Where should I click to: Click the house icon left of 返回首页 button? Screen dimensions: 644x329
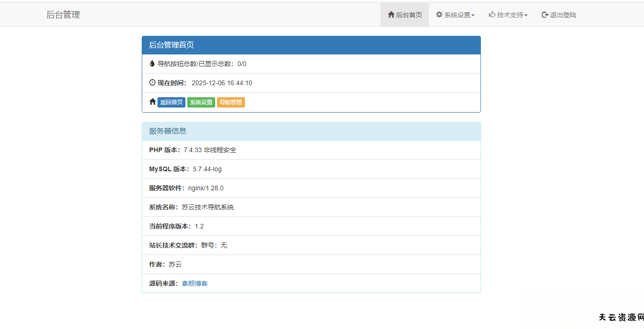152,101
